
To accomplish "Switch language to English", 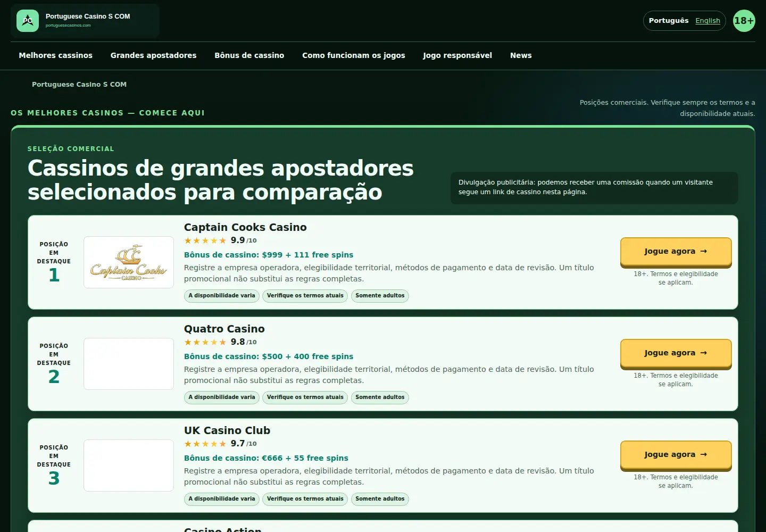I will coord(707,21).
